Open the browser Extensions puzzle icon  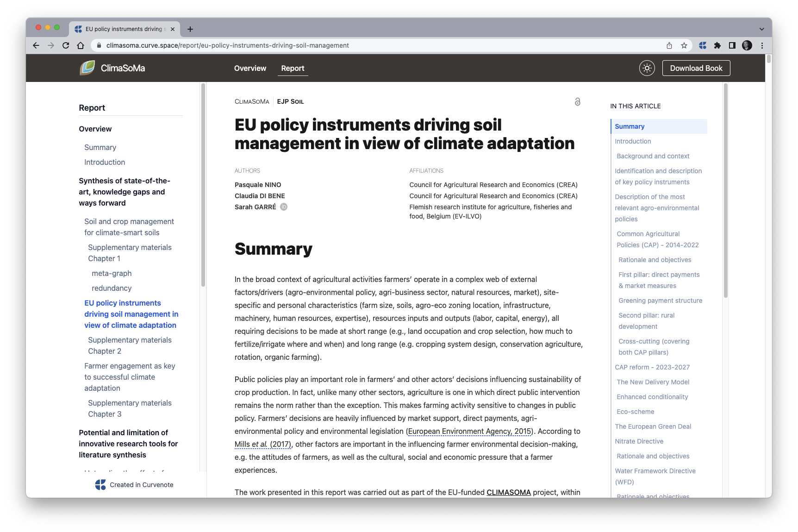(x=717, y=45)
